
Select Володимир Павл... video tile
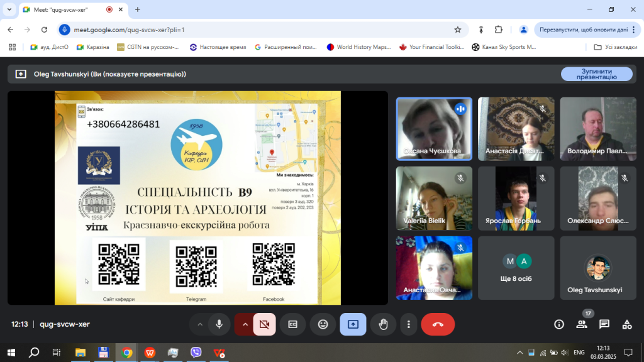pyautogui.click(x=598, y=129)
